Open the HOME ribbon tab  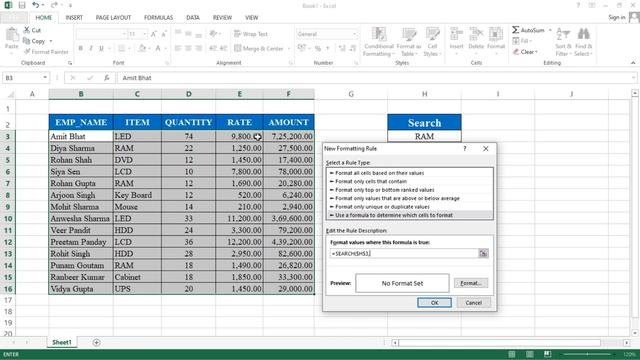(x=44, y=18)
